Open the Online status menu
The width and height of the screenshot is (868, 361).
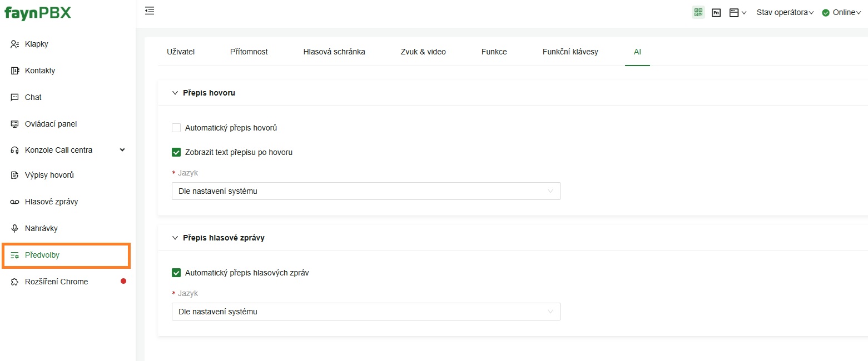click(x=841, y=12)
